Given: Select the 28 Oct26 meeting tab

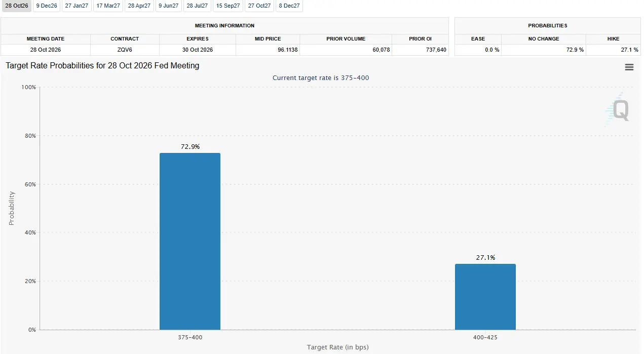Looking at the screenshot, I should 16,6.
